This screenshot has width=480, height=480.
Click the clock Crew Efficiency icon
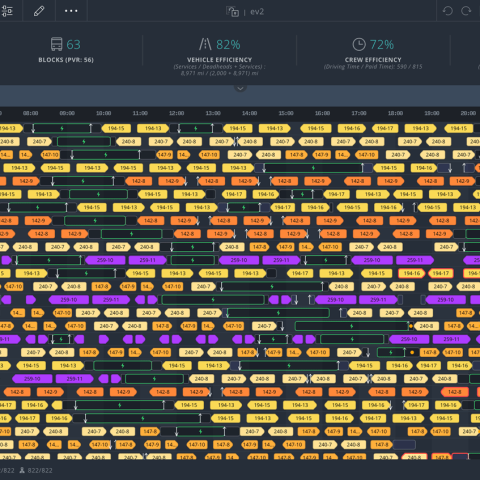(359, 44)
